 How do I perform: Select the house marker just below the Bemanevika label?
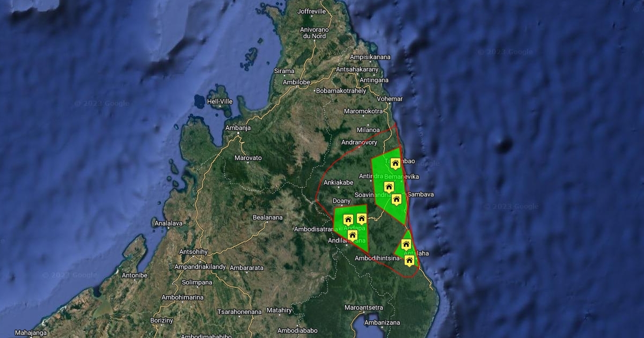click(389, 187)
